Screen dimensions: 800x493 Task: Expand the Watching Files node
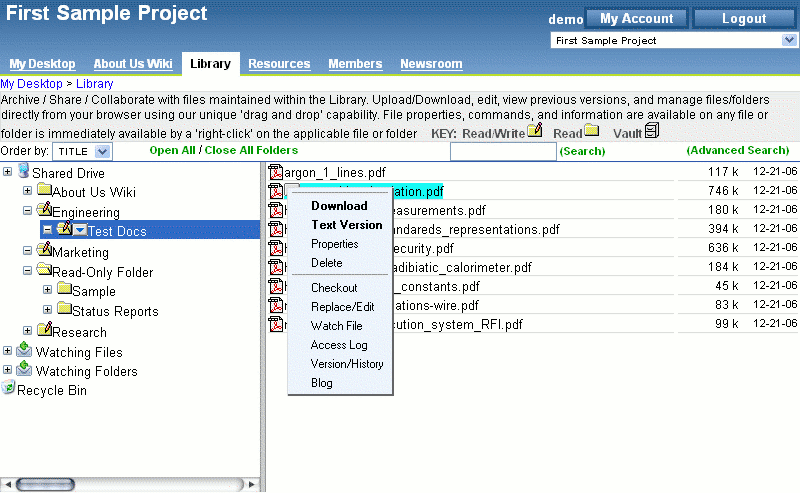(x=7, y=351)
